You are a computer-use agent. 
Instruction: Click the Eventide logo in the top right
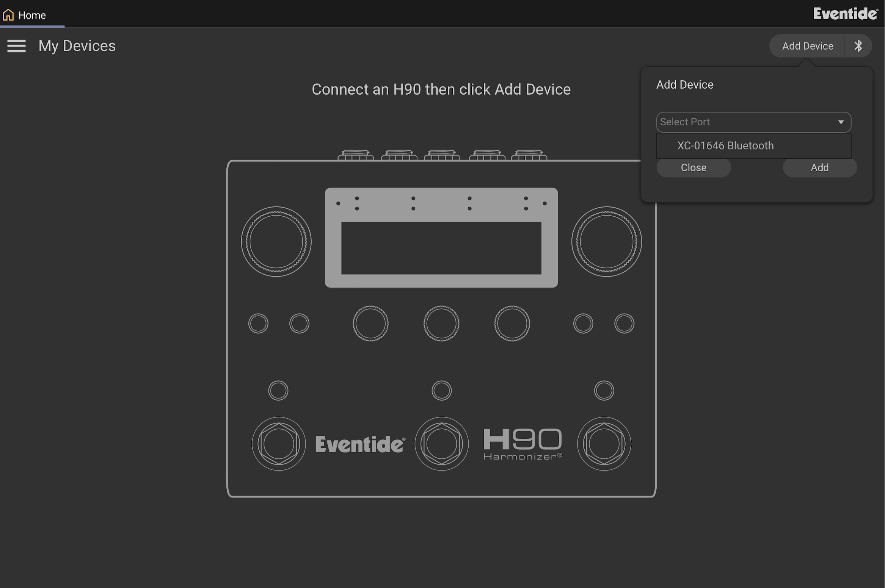(845, 14)
